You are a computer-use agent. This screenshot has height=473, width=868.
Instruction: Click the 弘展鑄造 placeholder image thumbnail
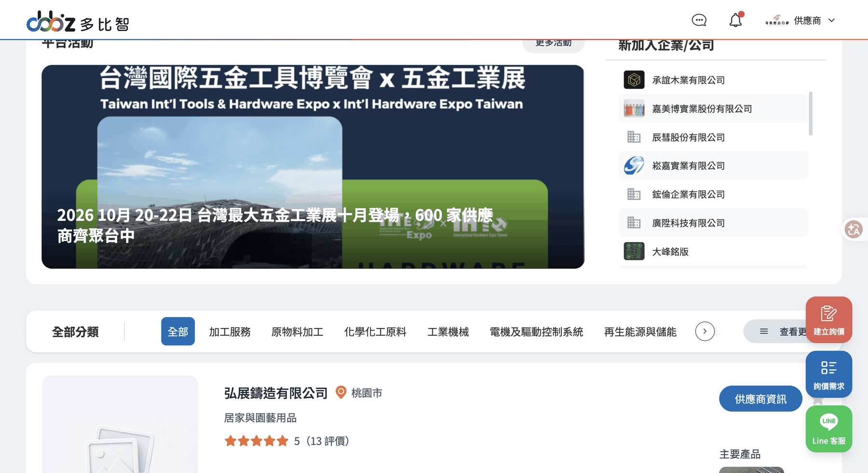tap(120, 424)
